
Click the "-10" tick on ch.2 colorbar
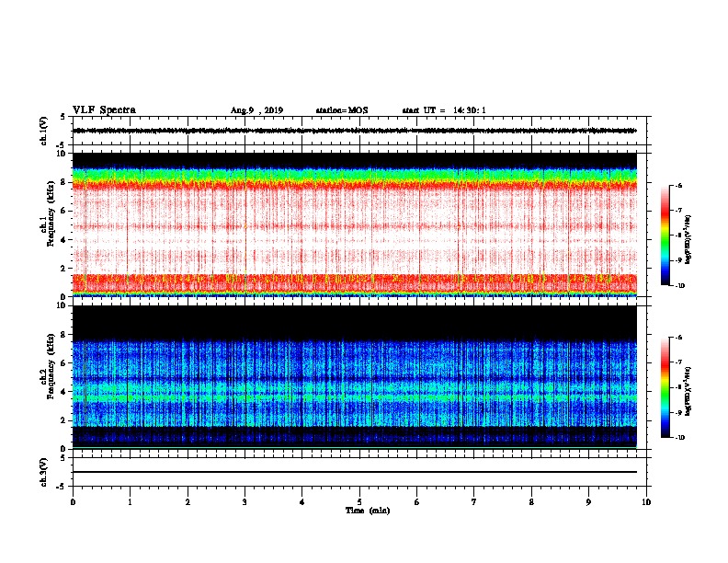(679, 438)
